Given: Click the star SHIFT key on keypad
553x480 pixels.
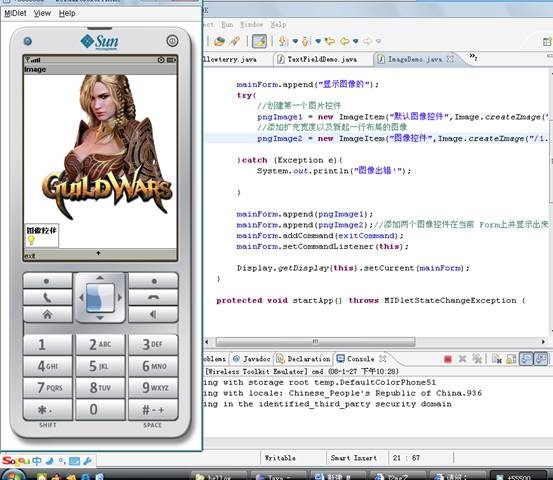Looking at the screenshot, I should point(48,409).
